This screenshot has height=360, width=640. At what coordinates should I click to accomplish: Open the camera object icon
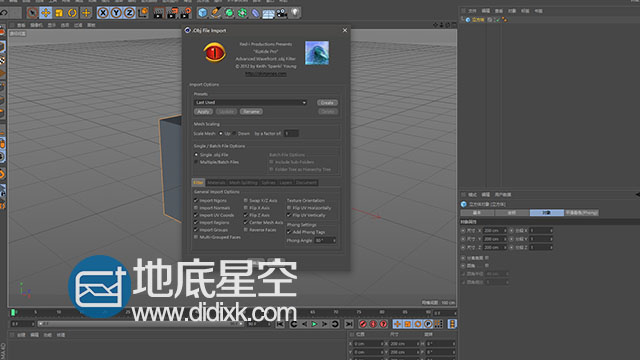(282, 13)
